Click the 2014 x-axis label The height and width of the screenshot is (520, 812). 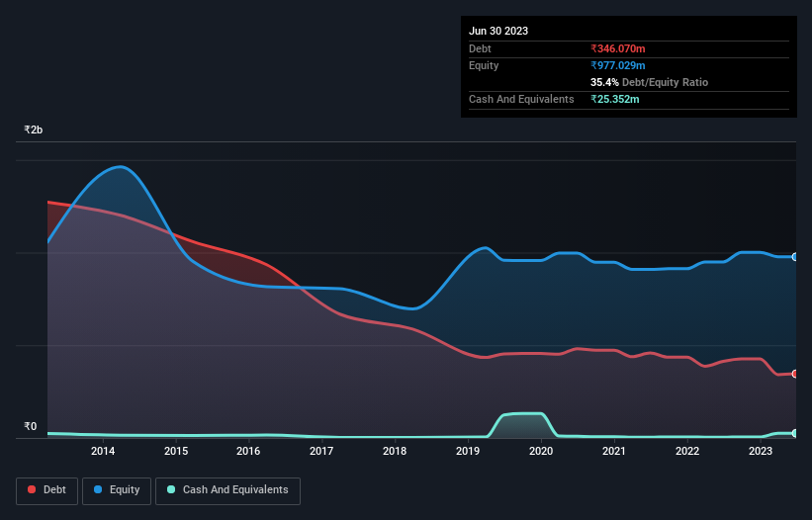pos(103,451)
